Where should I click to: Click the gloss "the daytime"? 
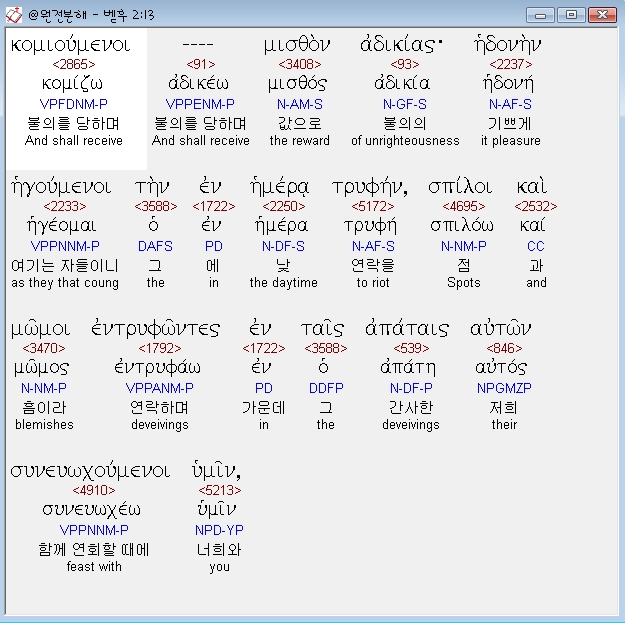coord(284,283)
